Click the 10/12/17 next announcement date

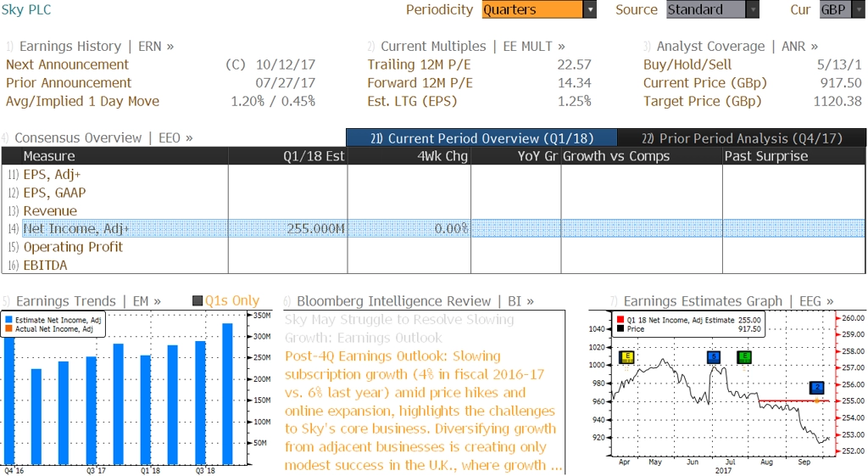[285, 64]
